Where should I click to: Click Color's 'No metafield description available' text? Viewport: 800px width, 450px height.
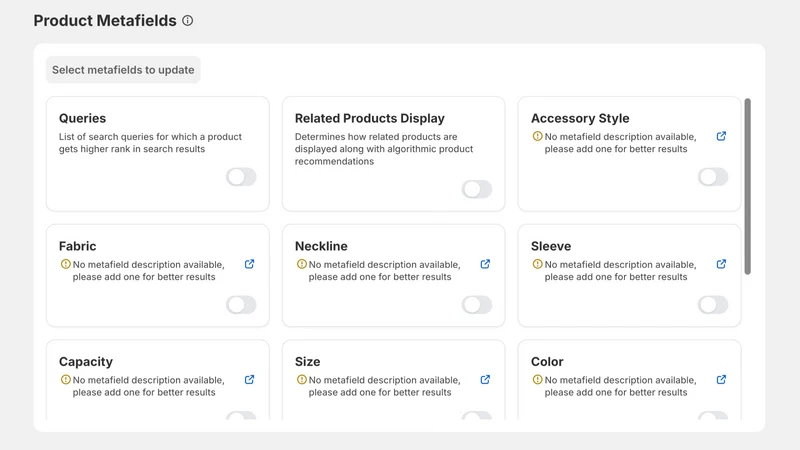[620, 386]
